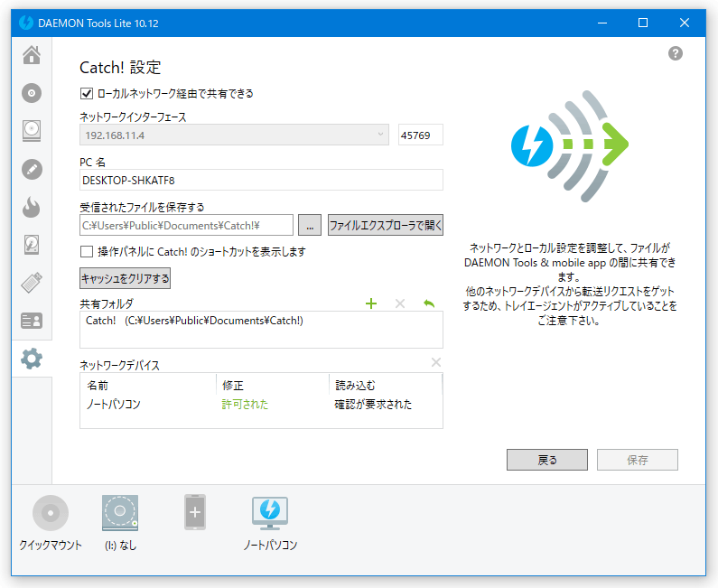Click the 戻る back button
The width and height of the screenshot is (718, 588).
coord(546,460)
